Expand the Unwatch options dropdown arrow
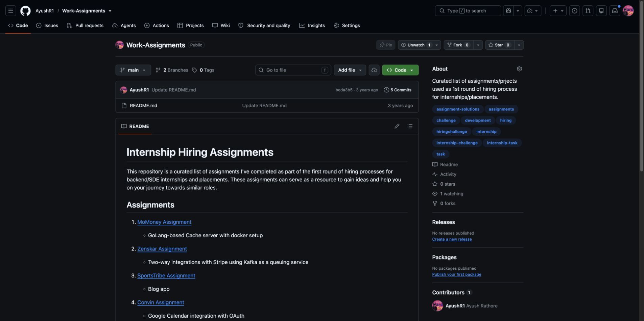This screenshot has height=321, width=644. [436, 45]
